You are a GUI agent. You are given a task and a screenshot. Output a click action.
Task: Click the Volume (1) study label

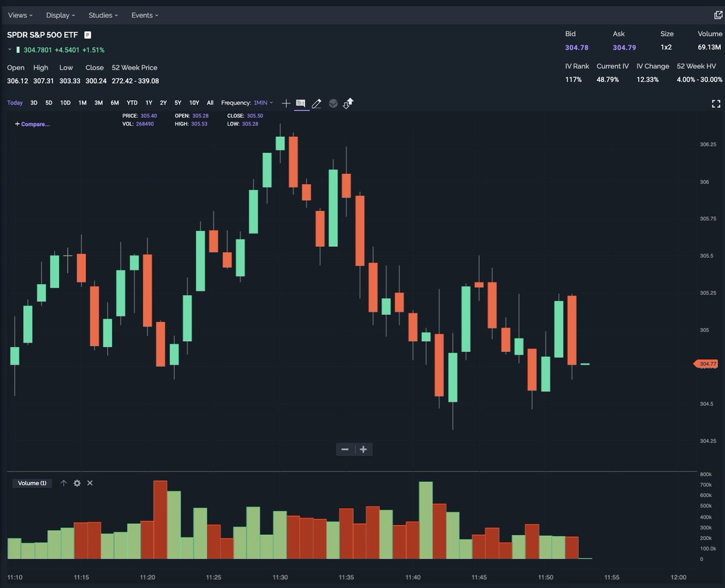coord(32,484)
